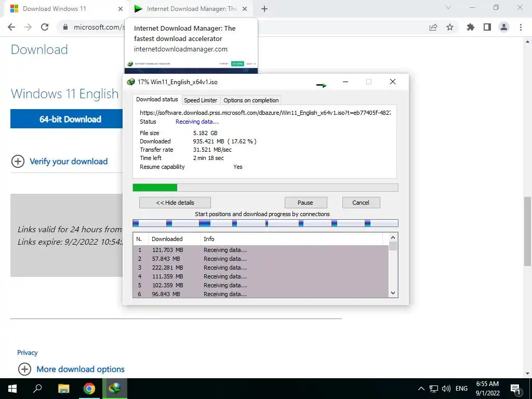Click the ENG language indicator

[461, 389]
